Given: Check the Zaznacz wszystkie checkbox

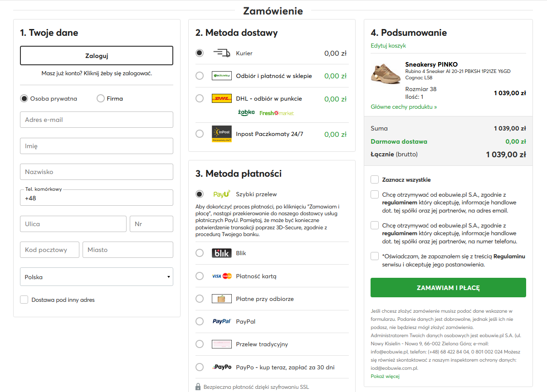Looking at the screenshot, I should coord(375,179).
